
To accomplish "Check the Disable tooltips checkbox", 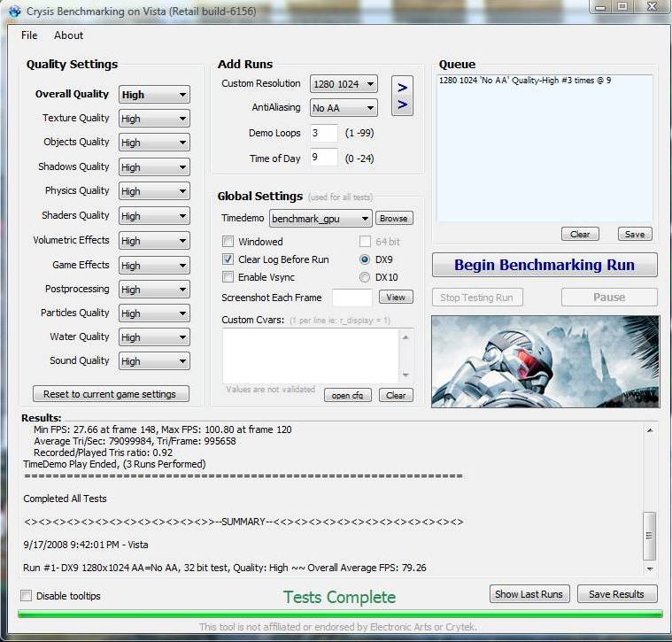I will click(x=27, y=596).
